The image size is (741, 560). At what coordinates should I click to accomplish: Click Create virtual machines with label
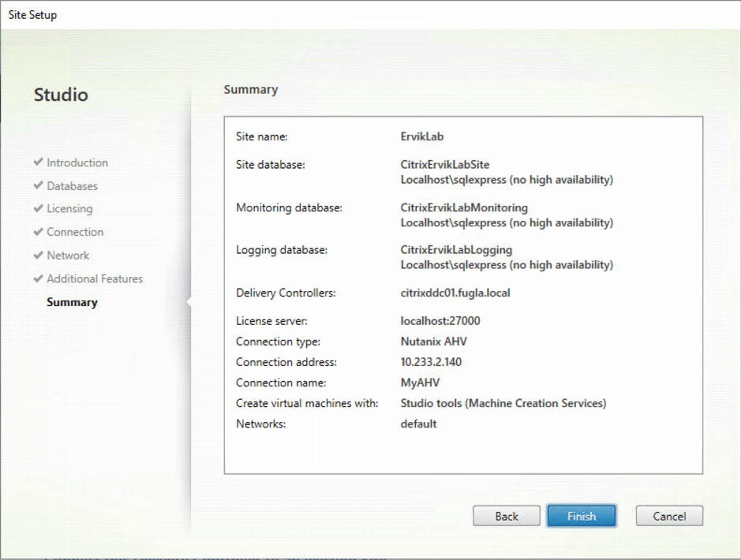coord(307,403)
